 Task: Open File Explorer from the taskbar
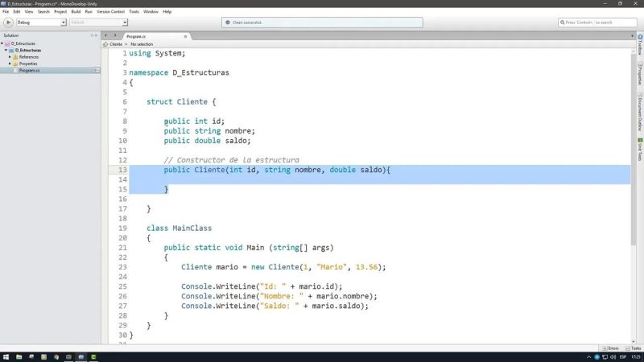pyautogui.click(x=19, y=357)
